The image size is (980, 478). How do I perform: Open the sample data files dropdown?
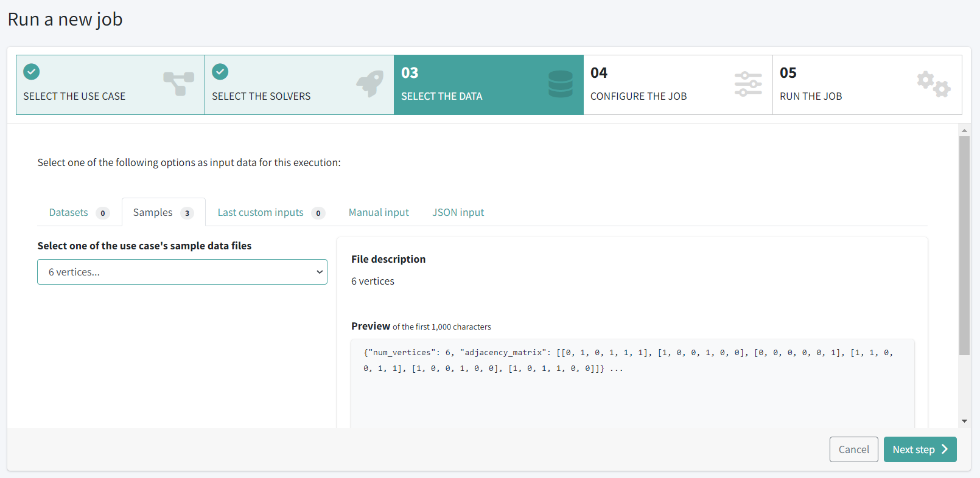click(182, 272)
